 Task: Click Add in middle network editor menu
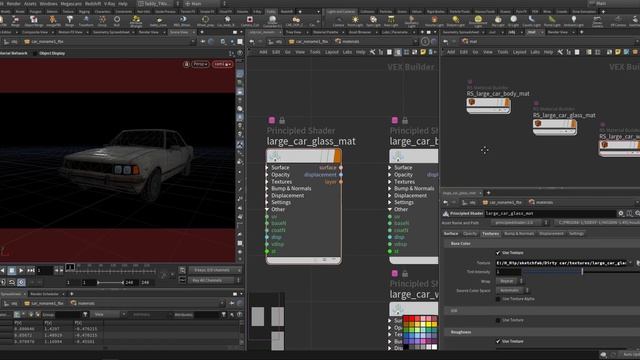263,52
